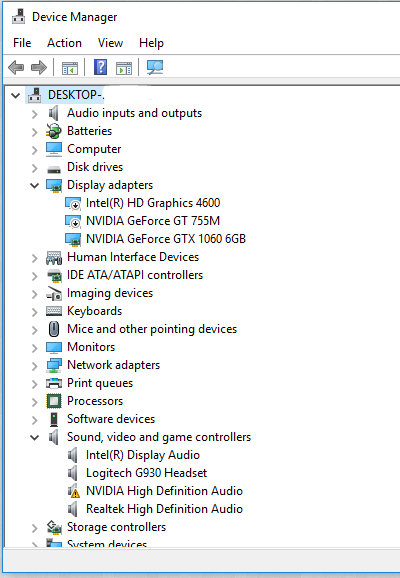This screenshot has width=400, height=578.
Task: Select Mice and other pointing devices label
Action: click(x=152, y=329)
